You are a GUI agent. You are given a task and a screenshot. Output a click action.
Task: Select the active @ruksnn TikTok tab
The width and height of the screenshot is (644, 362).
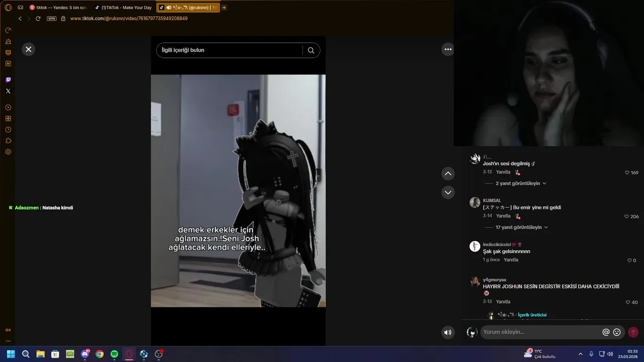pyautogui.click(x=188, y=8)
